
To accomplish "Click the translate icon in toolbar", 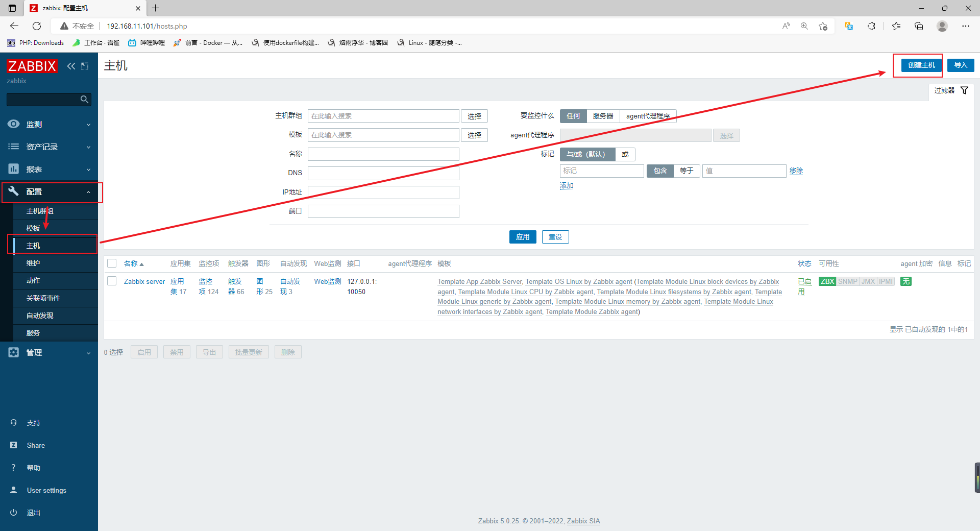I will (849, 26).
